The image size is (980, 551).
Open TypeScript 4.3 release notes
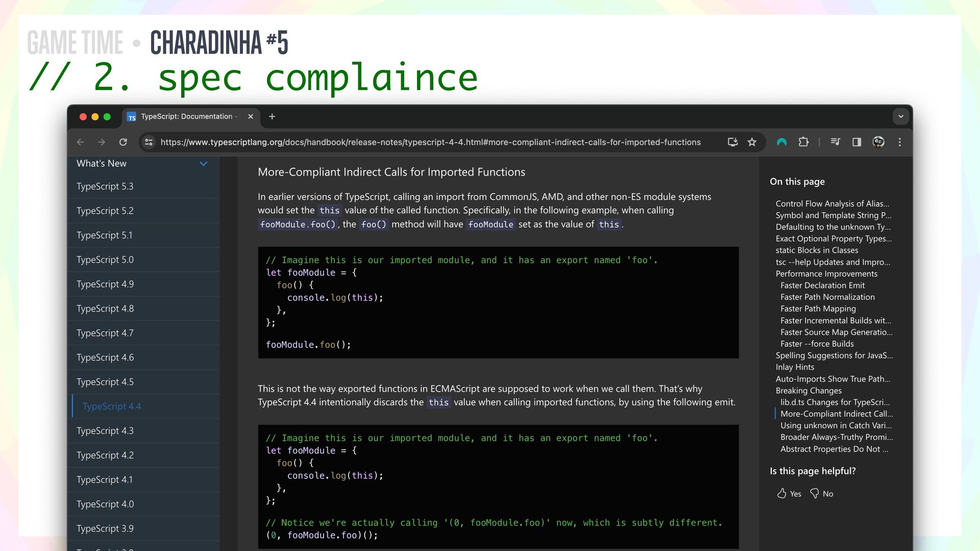pyautogui.click(x=143, y=431)
